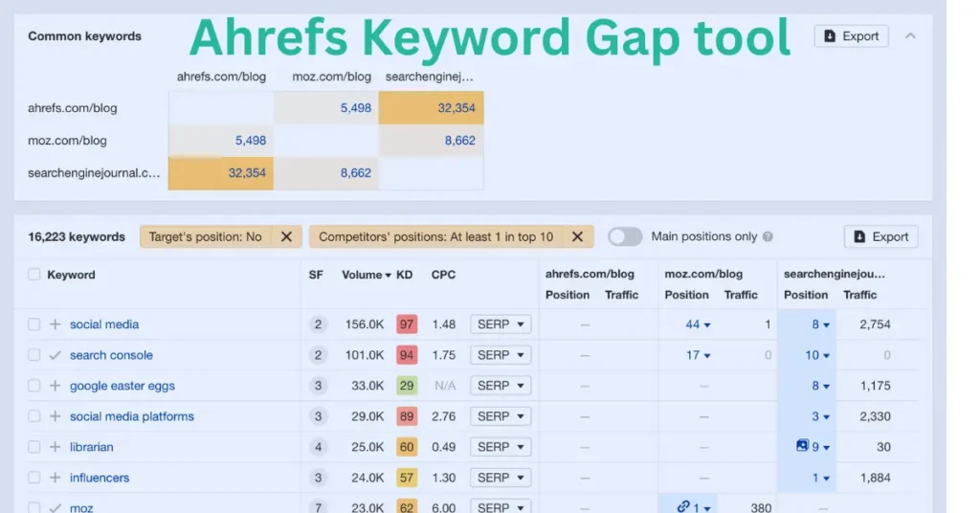Screen dimensions: 980x513
Task: Select all keywords with header checkbox
Action: 33,275
